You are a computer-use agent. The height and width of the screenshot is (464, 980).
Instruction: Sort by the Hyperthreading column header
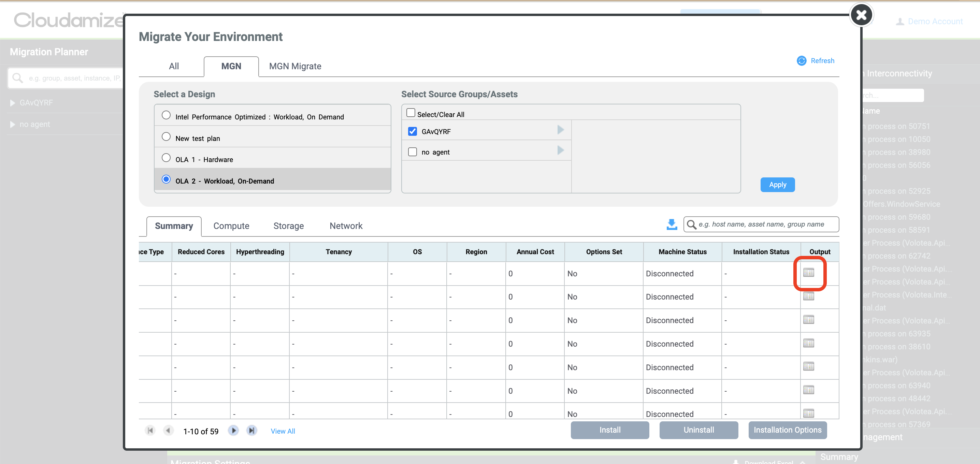260,252
